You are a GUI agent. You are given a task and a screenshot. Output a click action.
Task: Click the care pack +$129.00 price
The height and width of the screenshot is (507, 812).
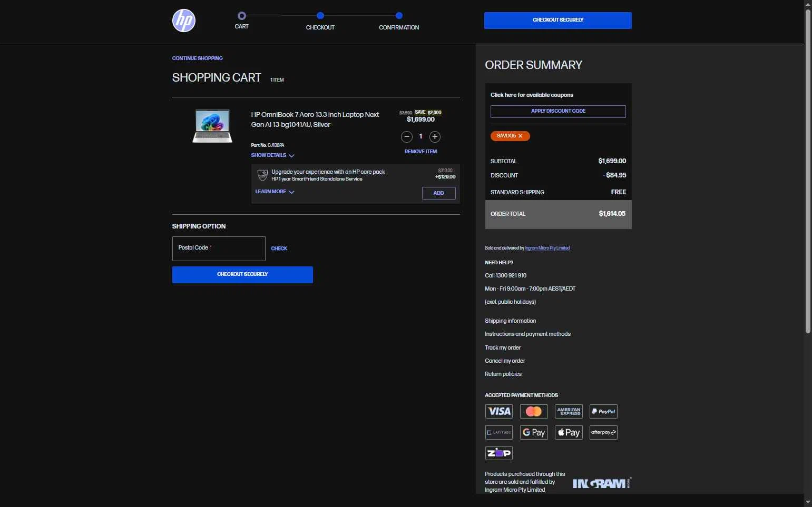445,177
